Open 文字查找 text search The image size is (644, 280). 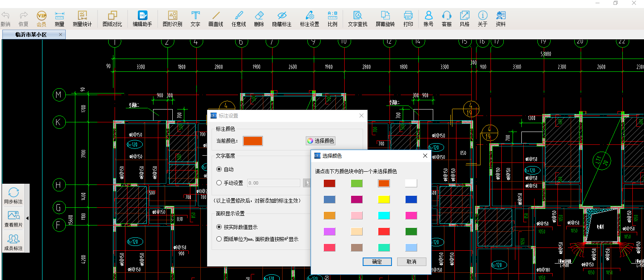[x=357, y=18]
